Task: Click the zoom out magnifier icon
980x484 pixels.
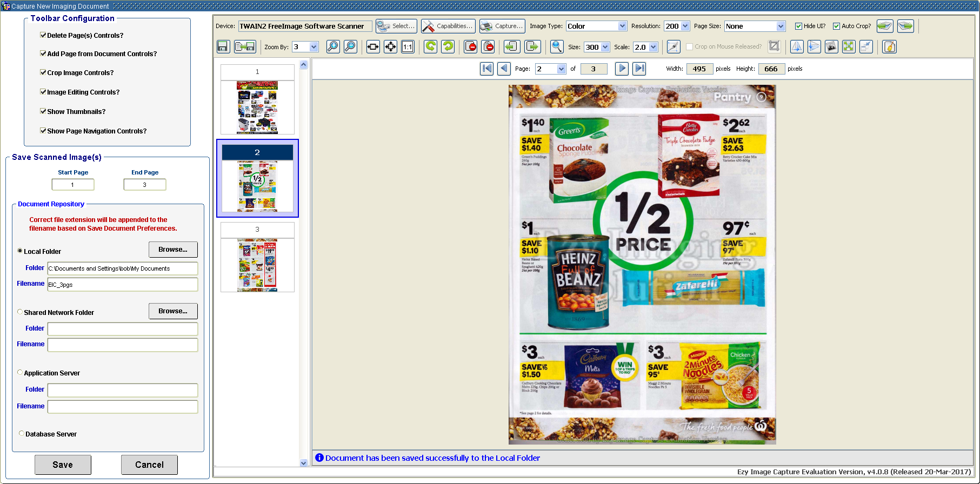Action: (350, 47)
